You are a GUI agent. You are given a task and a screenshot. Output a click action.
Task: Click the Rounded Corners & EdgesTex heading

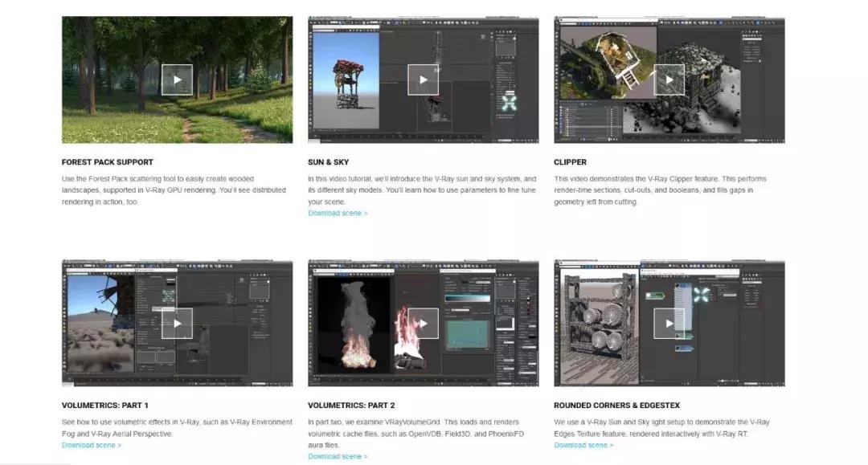[x=616, y=406]
